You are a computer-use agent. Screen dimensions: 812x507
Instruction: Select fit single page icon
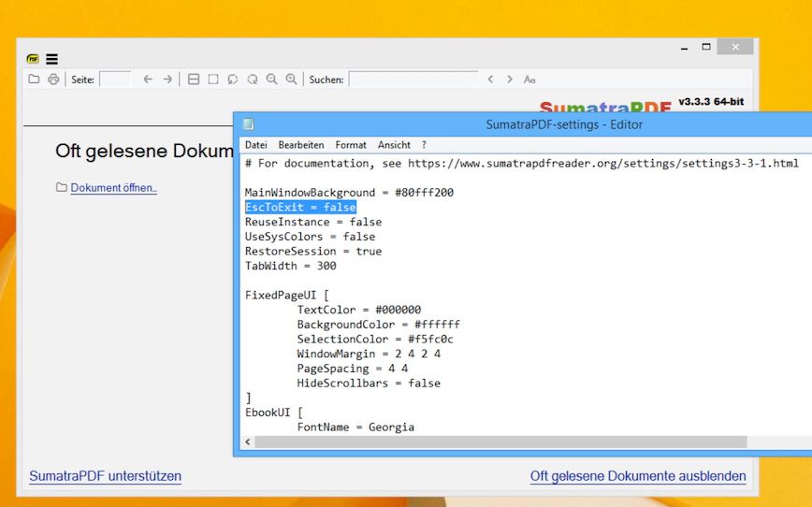click(x=213, y=80)
